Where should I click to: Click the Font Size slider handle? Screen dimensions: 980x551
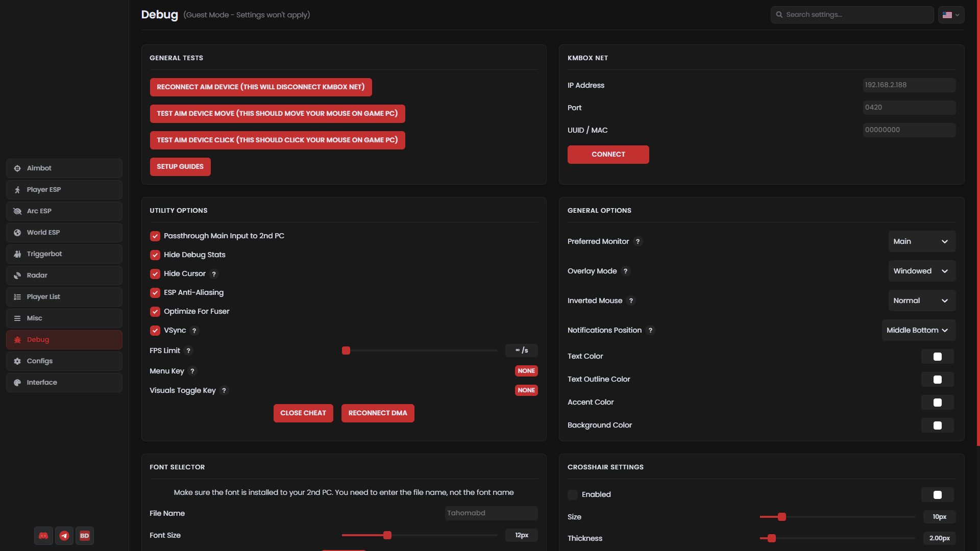point(387,535)
